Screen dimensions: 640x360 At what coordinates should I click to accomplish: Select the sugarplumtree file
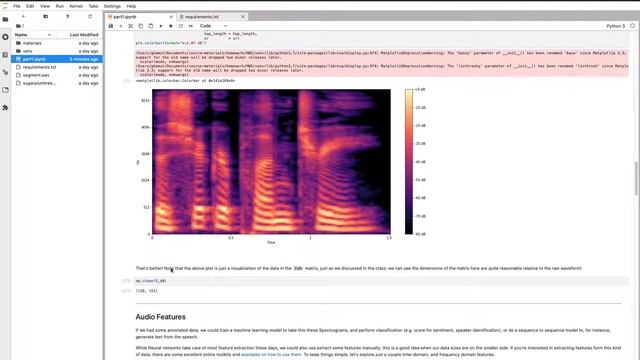57,83
